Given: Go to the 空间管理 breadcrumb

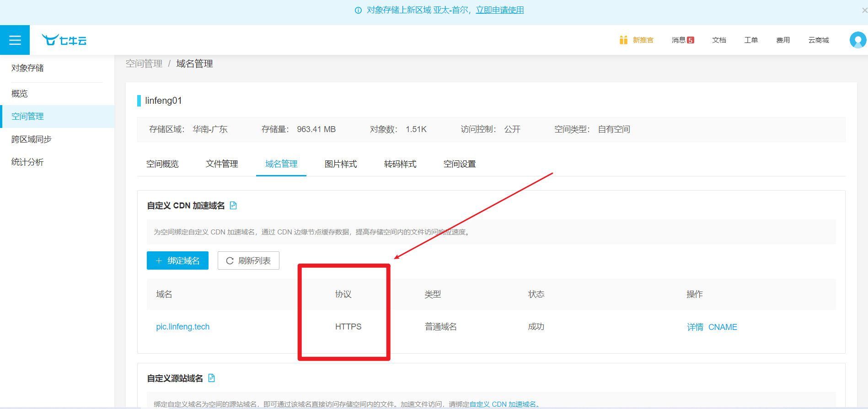Looking at the screenshot, I should (144, 64).
